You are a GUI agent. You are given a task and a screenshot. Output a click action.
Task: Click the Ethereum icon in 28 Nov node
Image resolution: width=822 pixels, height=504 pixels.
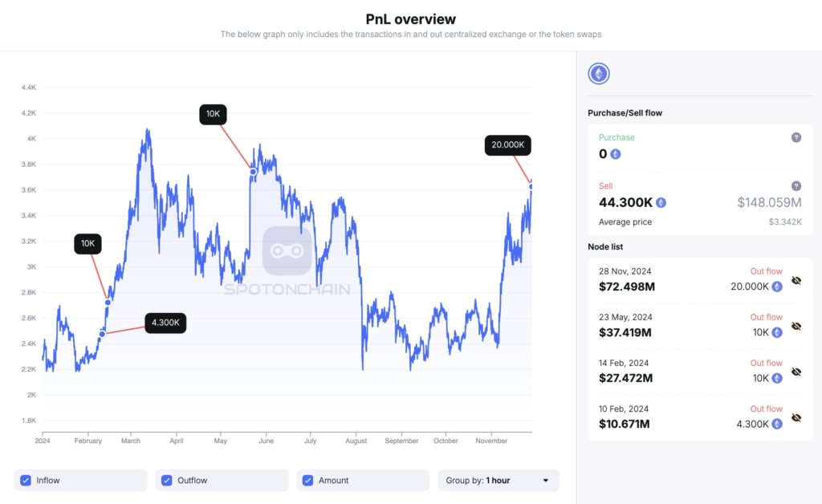coord(776,287)
